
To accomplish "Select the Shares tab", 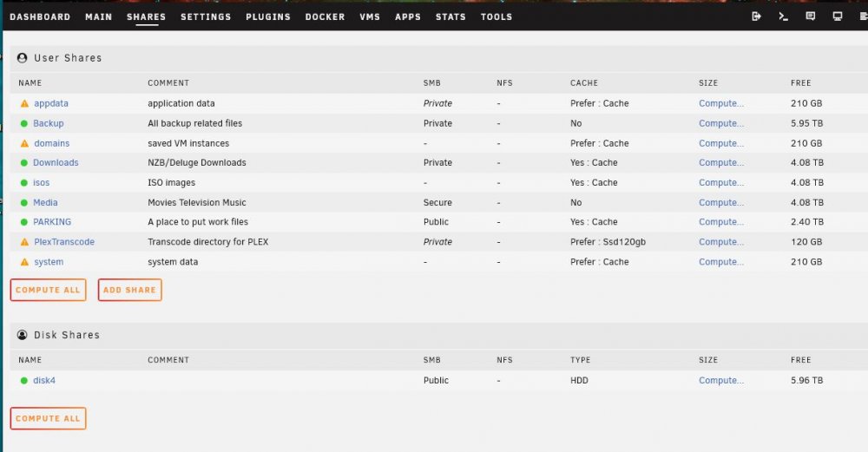I will pyautogui.click(x=146, y=17).
